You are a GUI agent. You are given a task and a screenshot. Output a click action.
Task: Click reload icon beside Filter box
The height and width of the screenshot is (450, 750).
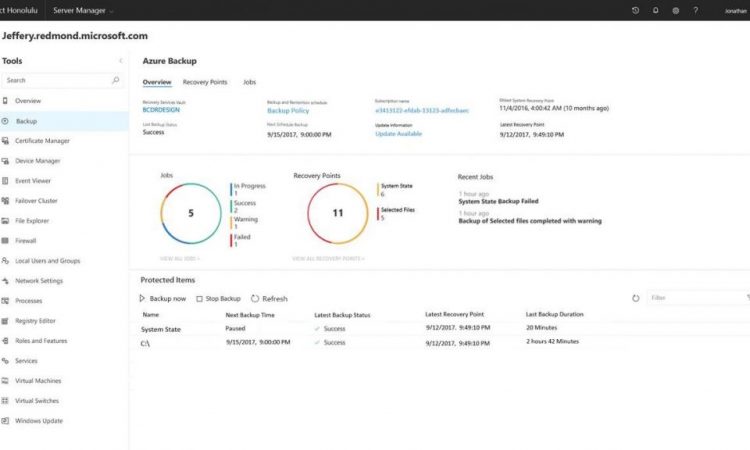635,298
